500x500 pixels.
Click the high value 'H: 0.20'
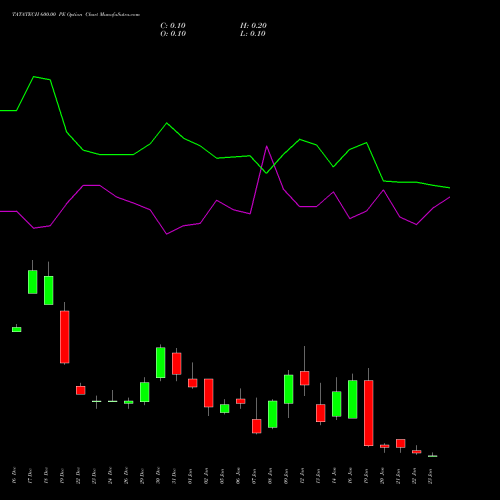tap(253, 26)
